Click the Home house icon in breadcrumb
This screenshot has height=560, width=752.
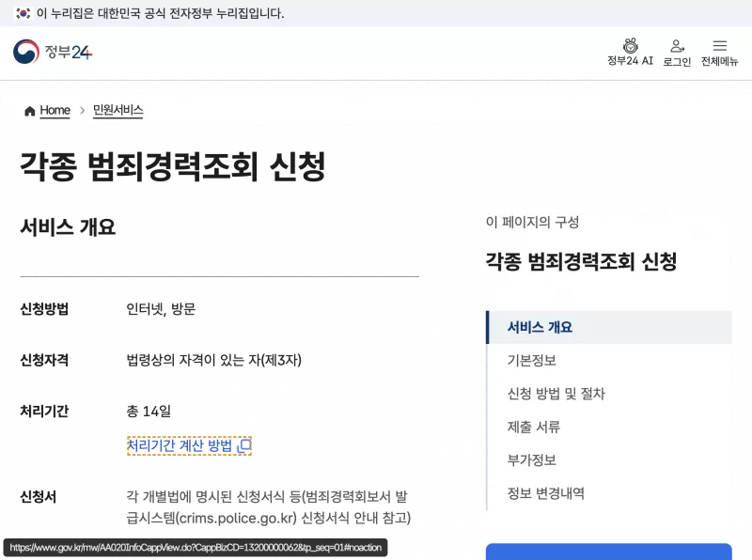pos(30,111)
